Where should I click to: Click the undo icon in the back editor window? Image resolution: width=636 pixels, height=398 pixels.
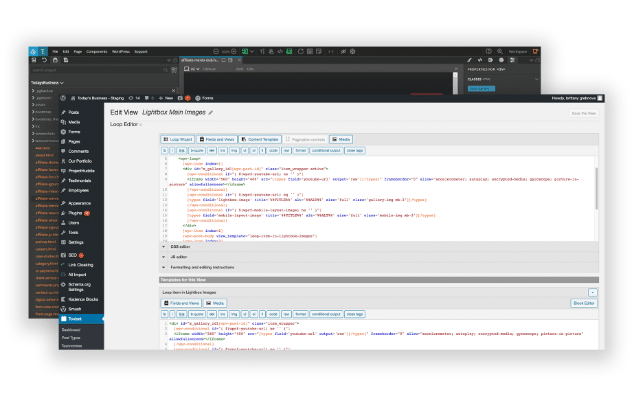click(x=44, y=60)
